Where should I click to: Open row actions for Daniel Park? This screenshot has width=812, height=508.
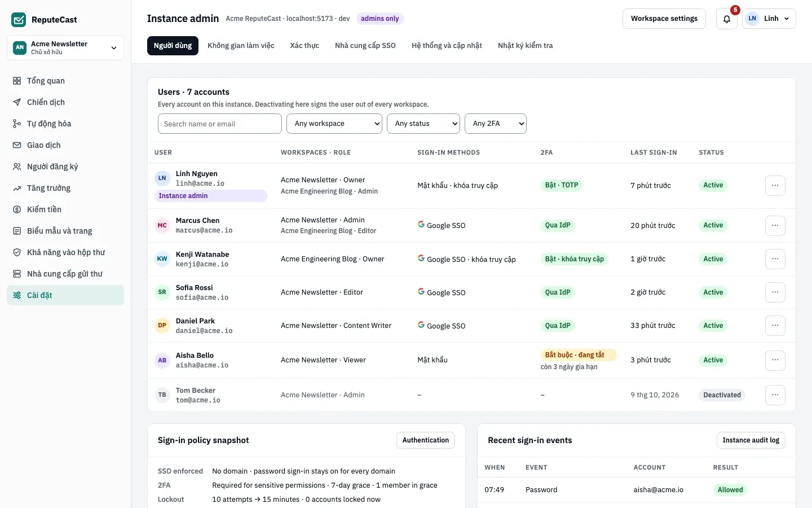(x=775, y=326)
